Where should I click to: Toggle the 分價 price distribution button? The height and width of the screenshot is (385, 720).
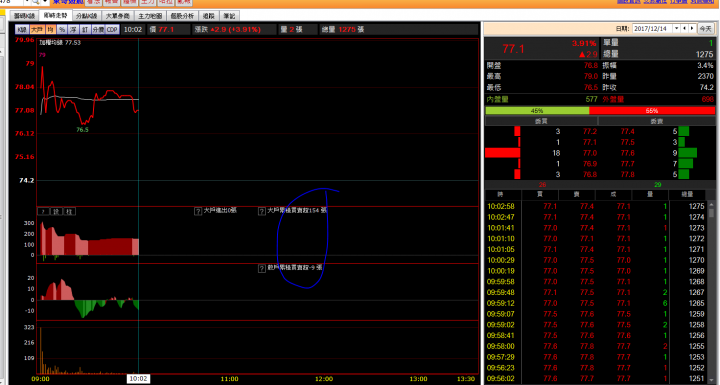[x=98, y=29]
